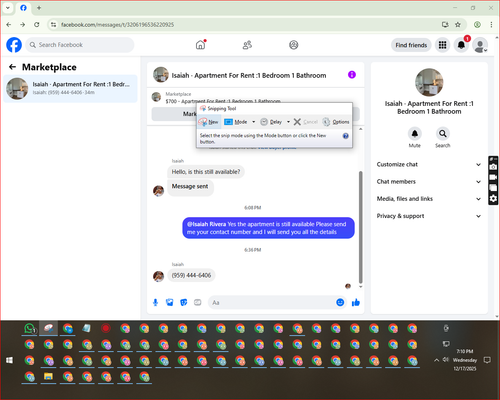Go forward in Chrome
The width and height of the screenshot is (500, 400).
coord(22,25)
